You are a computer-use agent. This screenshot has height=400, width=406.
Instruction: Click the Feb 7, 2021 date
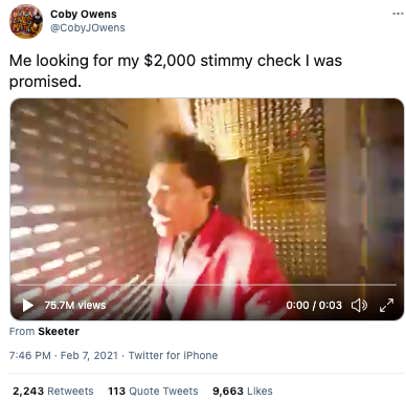click(89, 355)
